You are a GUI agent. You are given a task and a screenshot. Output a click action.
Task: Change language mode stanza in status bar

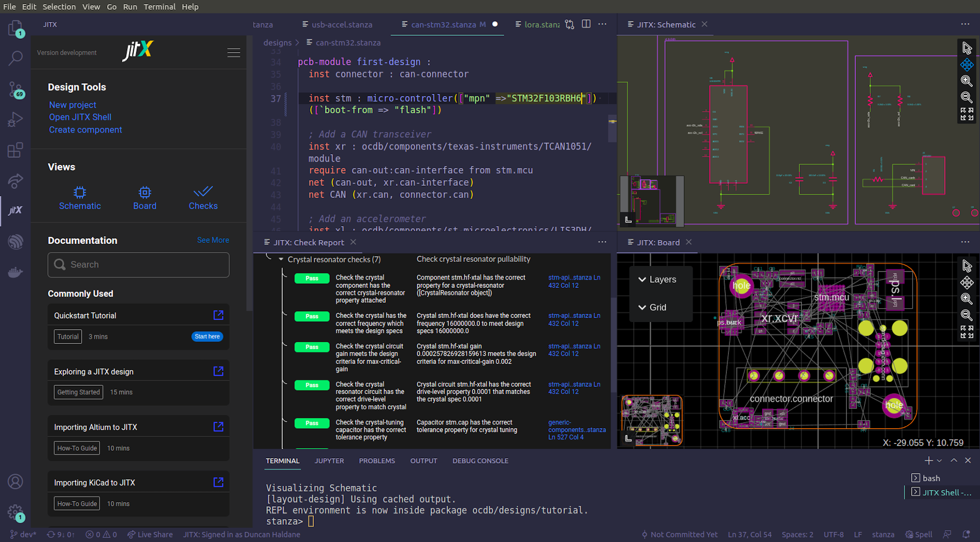(883, 534)
